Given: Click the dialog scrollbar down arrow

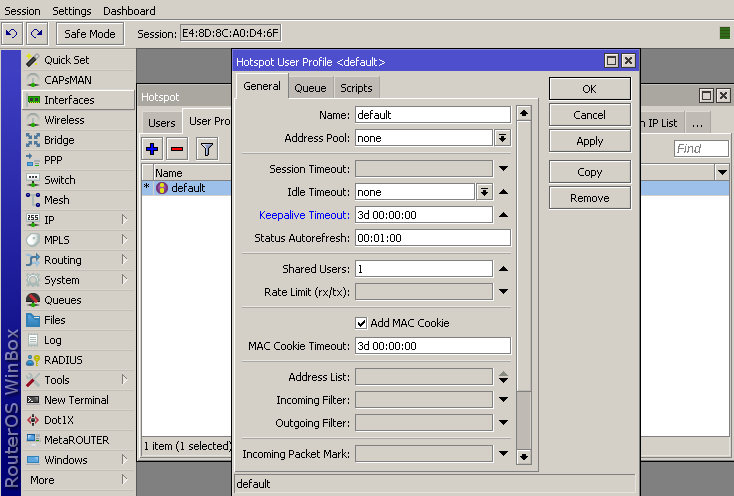Looking at the screenshot, I should (x=523, y=456).
